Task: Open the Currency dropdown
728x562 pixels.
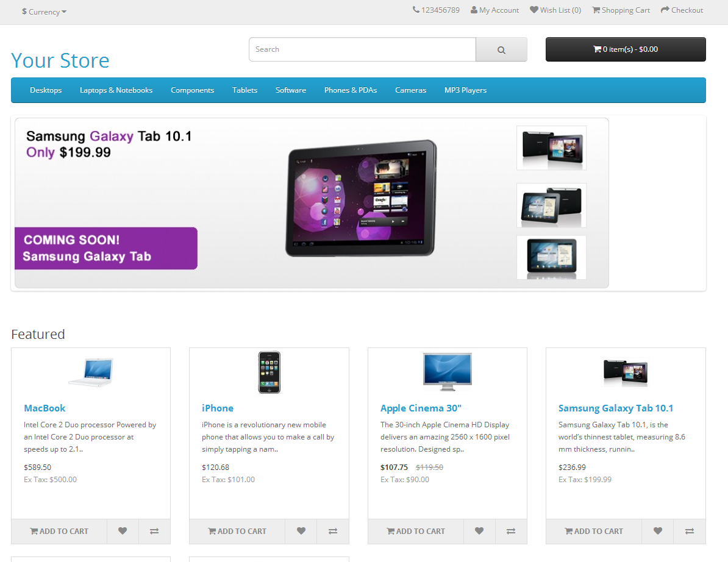Action: tap(45, 12)
